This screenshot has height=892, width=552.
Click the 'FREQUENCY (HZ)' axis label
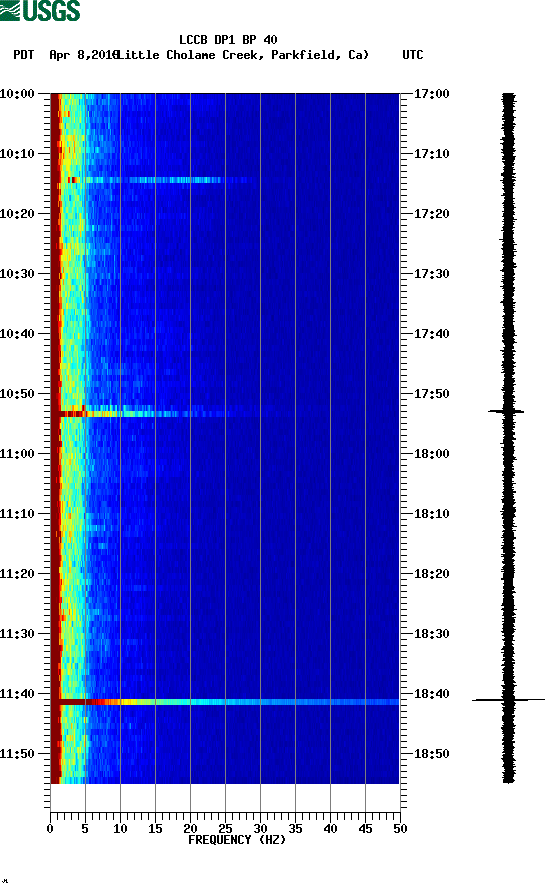pyautogui.click(x=237, y=840)
